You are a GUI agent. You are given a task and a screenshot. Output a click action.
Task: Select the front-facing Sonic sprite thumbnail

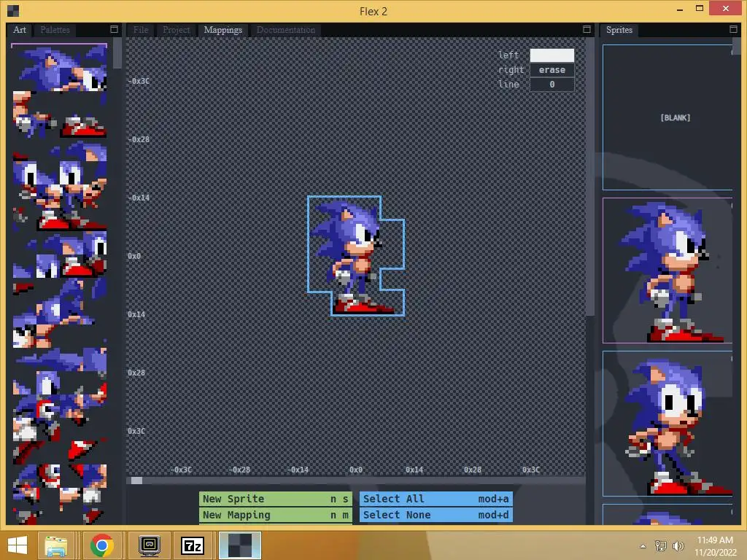tap(667, 424)
